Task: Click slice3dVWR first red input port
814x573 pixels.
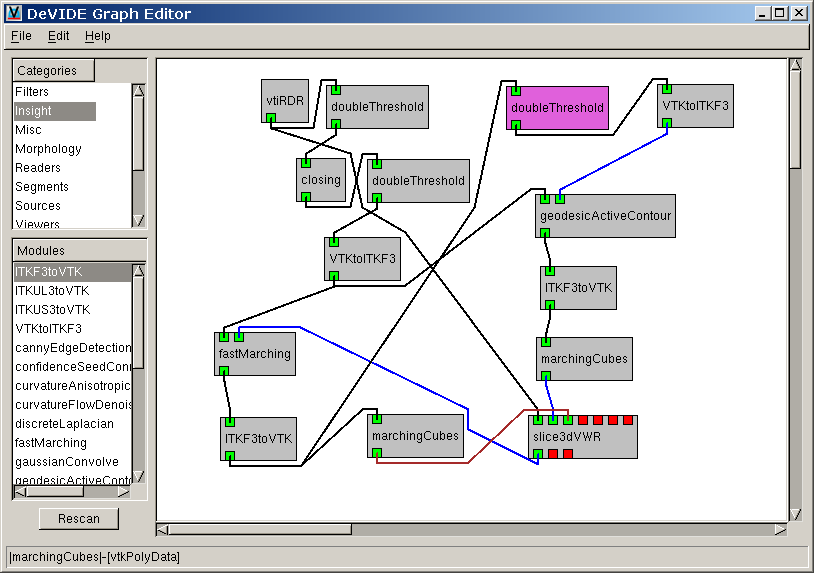Action: tap(583, 420)
